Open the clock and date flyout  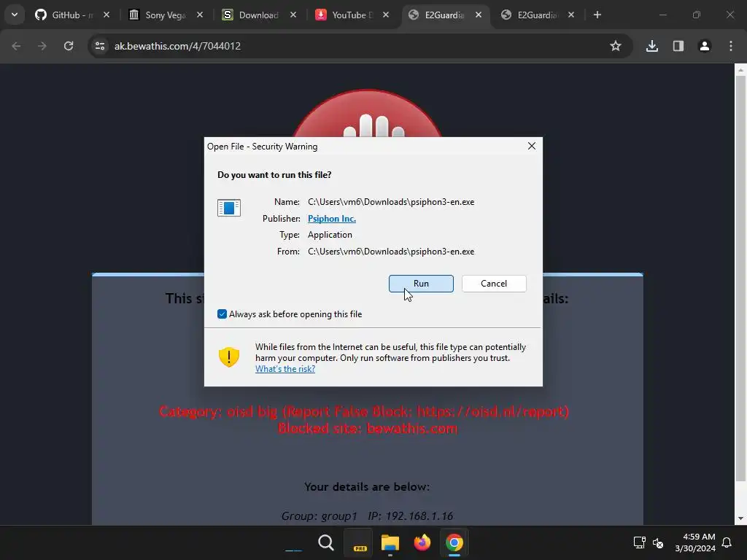(695, 542)
